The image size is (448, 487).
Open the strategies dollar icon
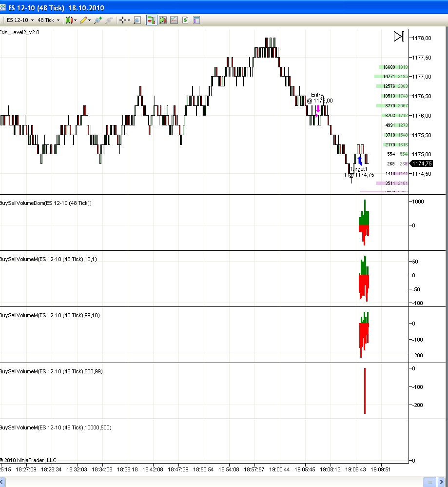[x=185, y=20]
